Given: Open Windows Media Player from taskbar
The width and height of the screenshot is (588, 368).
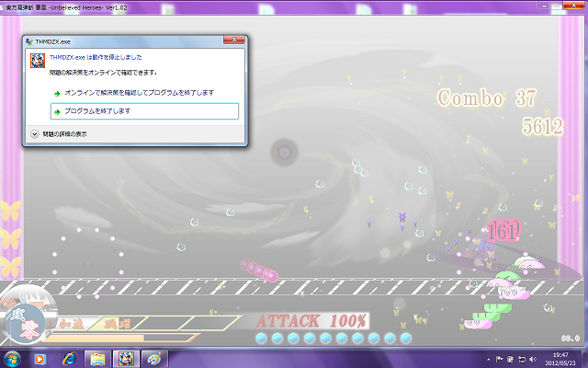Looking at the screenshot, I should coord(41,358).
